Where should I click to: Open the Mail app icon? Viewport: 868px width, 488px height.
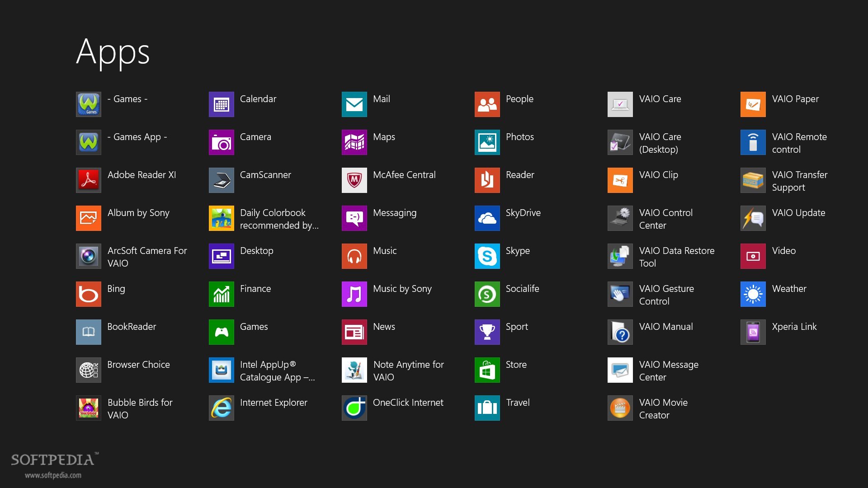pyautogui.click(x=354, y=104)
